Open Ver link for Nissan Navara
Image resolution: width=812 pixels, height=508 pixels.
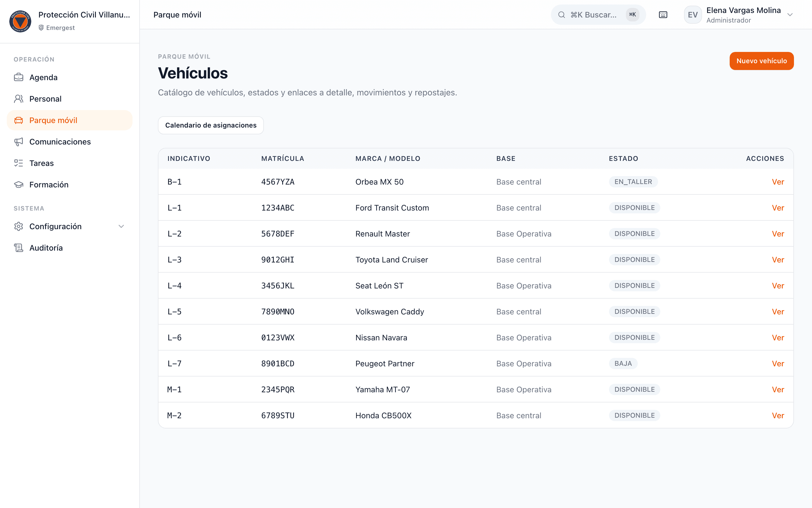[x=778, y=338]
